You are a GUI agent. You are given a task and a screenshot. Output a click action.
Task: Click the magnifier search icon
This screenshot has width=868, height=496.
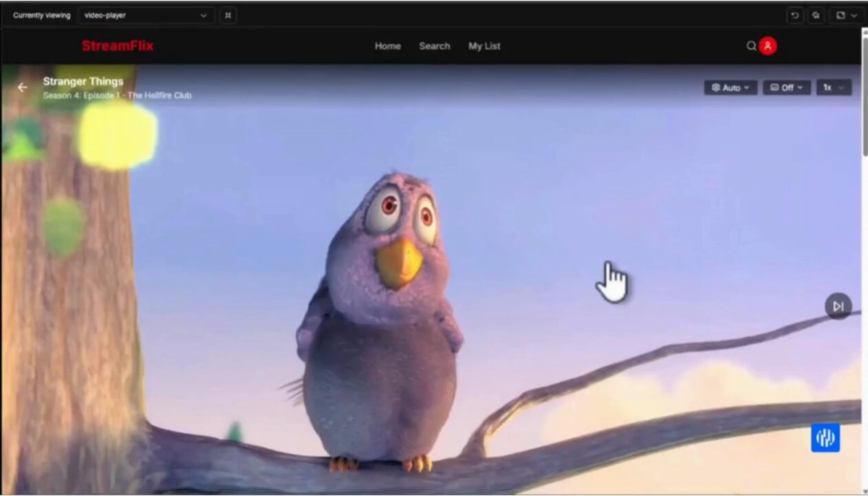pyautogui.click(x=752, y=46)
